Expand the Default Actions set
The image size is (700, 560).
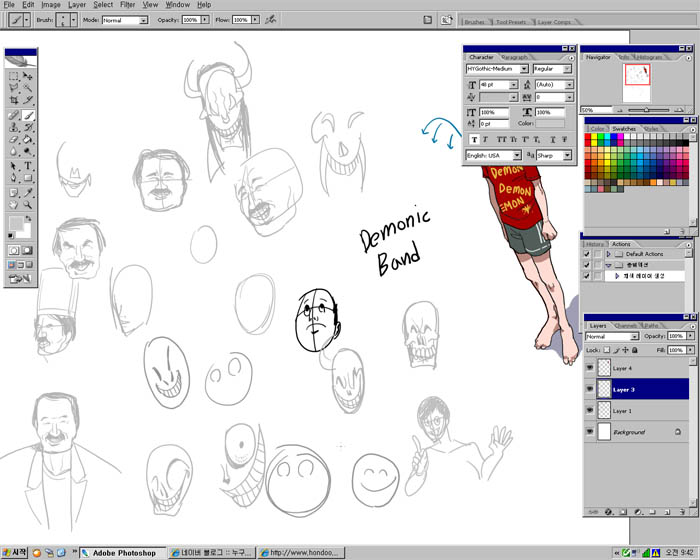click(608, 254)
